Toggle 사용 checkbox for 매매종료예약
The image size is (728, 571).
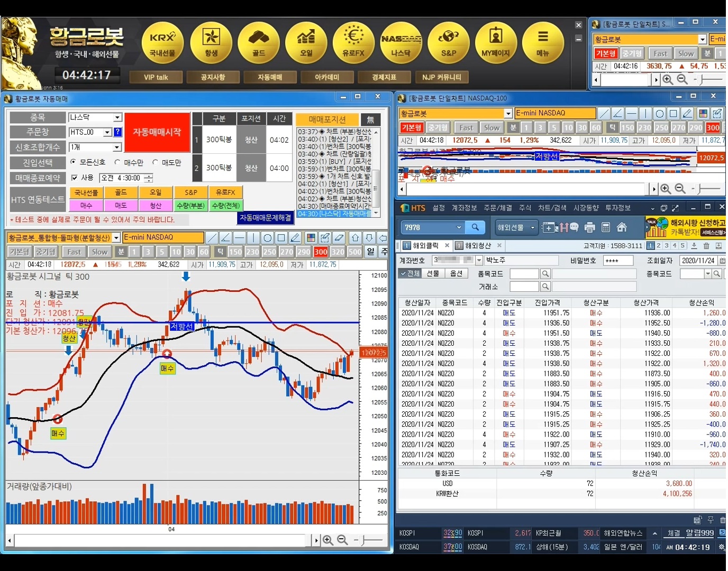(x=75, y=178)
